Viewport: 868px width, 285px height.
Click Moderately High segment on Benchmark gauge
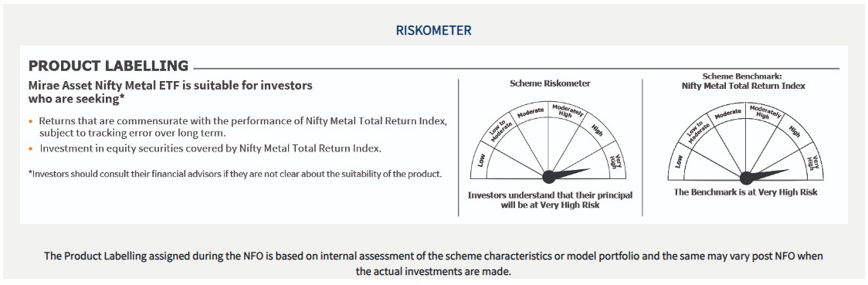coord(764,112)
